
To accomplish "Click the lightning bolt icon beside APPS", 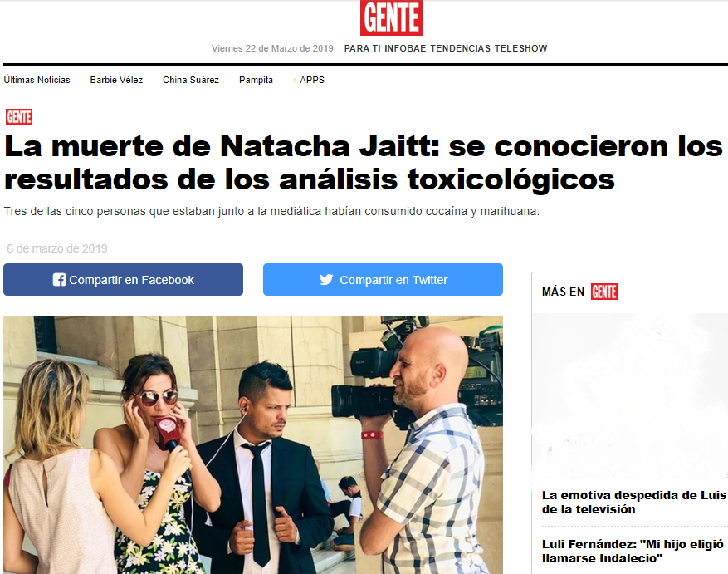I will [x=295, y=81].
